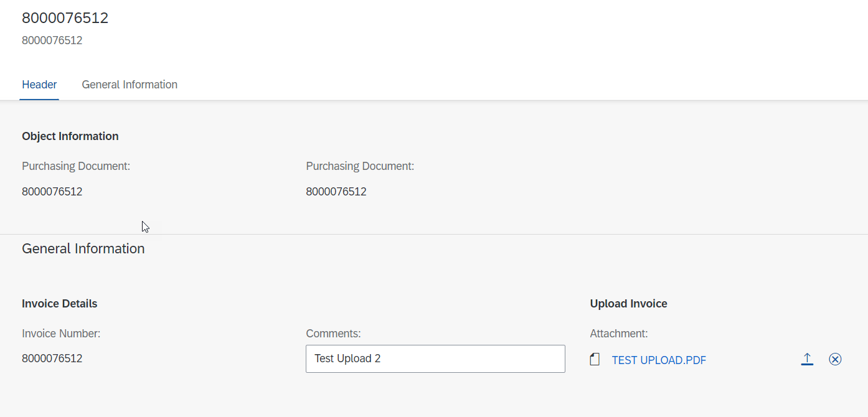Open the General Information tab

pyautogui.click(x=129, y=84)
